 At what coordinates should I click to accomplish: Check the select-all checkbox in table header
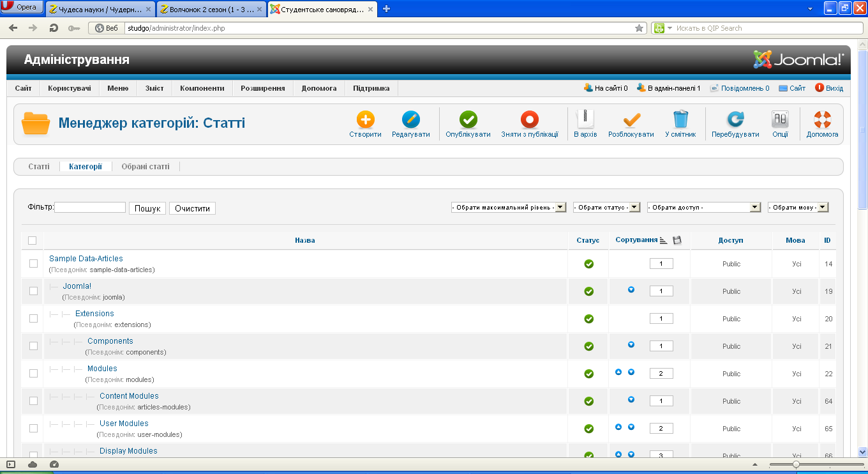tap(32, 240)
